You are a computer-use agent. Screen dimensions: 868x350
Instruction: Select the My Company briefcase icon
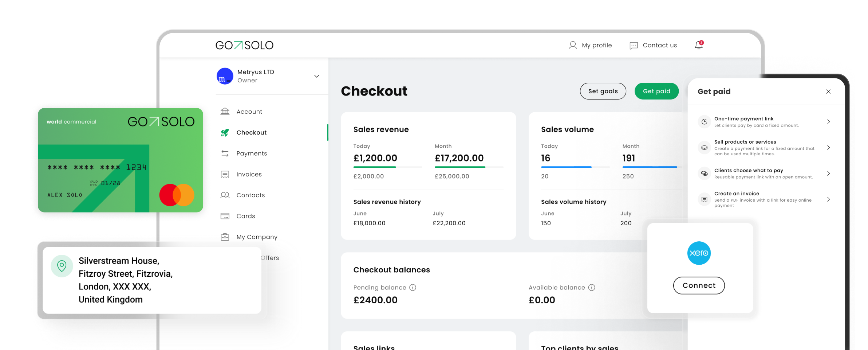coord(225,237)
